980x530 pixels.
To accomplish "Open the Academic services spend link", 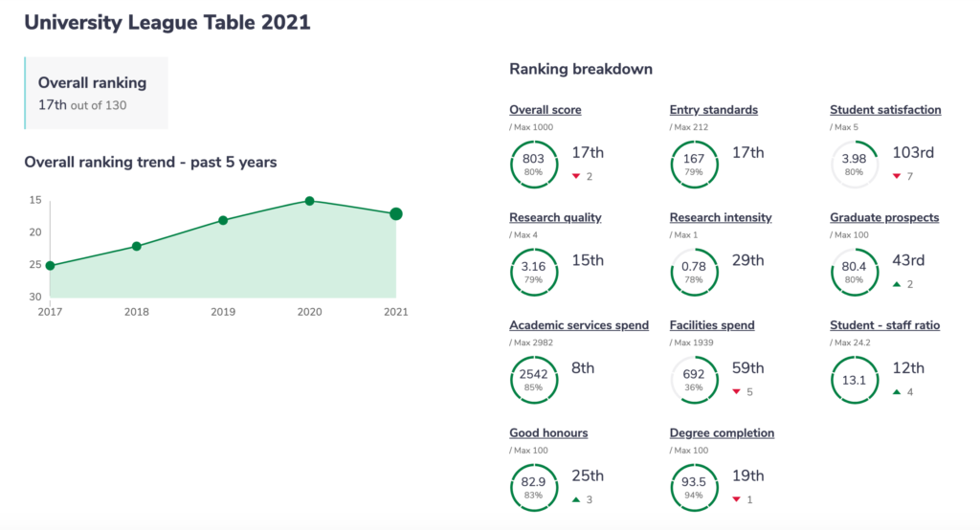I will tap(579, 325).
